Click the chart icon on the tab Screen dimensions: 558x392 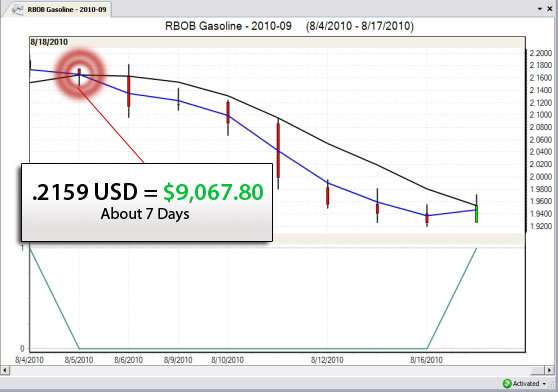click(x=17, y=10)
